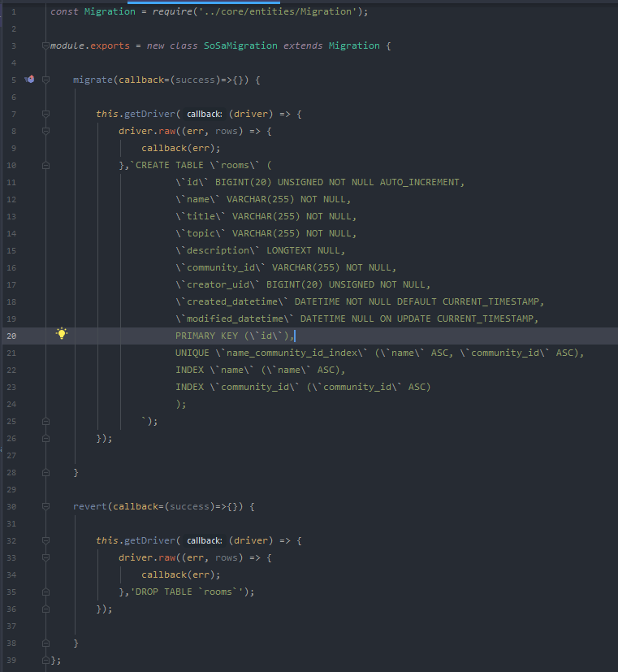The width and height of the screenshot is (618, 672).
Task: Collapse the migrate method fold marker on line 5
Action: 45,80
